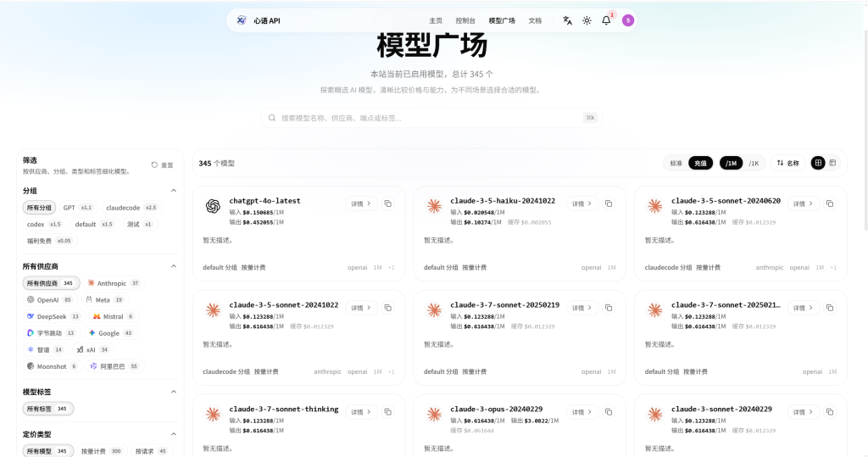Copy claude-3-5-sonnet-20240620 model name
Image resolution: width=868 pixels, height=457 pixels.
click(x=830, y=203)
